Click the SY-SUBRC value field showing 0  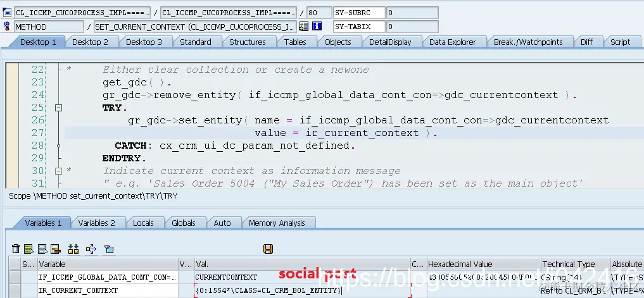coord(412,13)
